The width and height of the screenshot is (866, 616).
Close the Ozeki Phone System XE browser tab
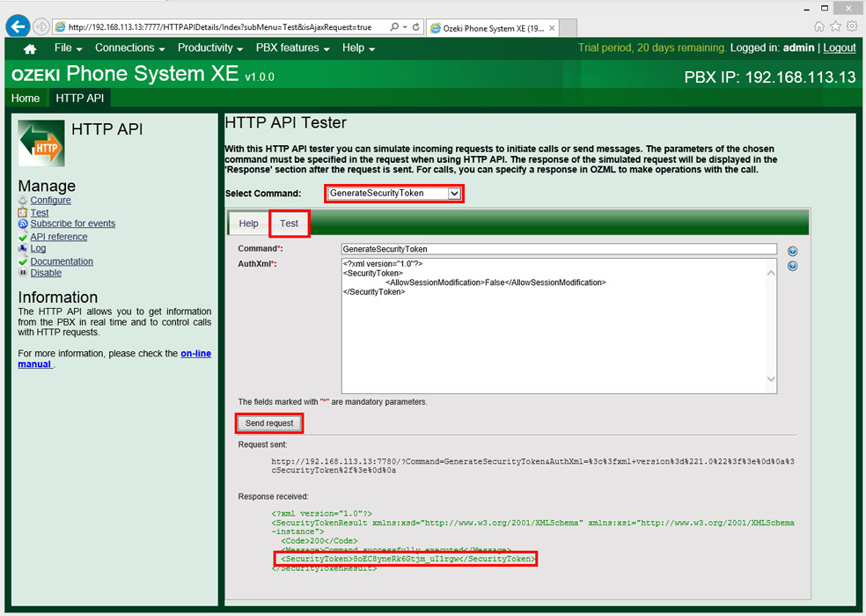pyautogui.click(x=552, y=27)
